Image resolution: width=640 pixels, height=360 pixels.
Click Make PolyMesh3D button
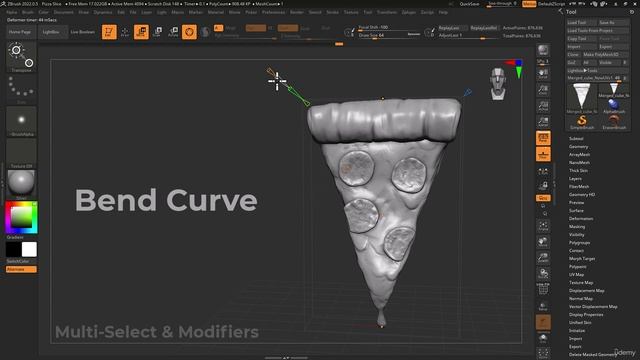[x=605, y=54]
